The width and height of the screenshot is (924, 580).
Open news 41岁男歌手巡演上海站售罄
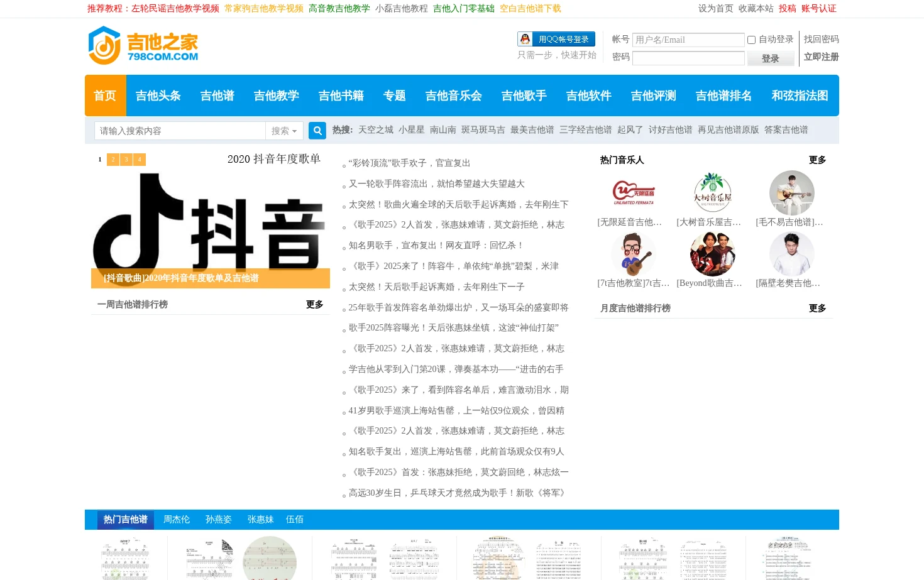pos(457,411)
